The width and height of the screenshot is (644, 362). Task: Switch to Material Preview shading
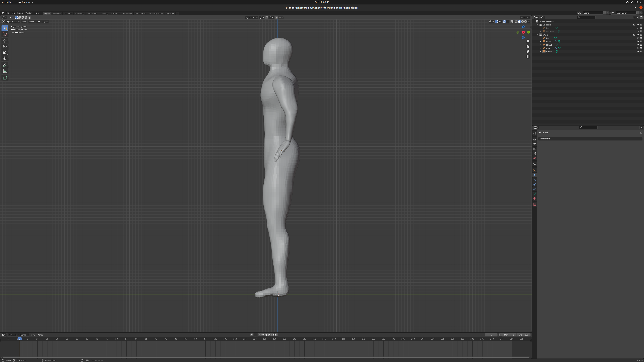click(523, 22)
